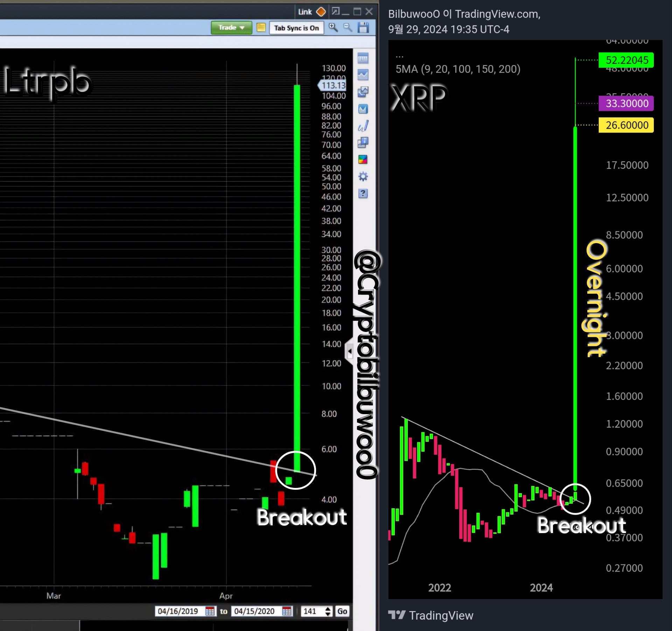The image size is (672, 631).
Task: Increase the 141 value with up arrow
Action: [328, 609]
